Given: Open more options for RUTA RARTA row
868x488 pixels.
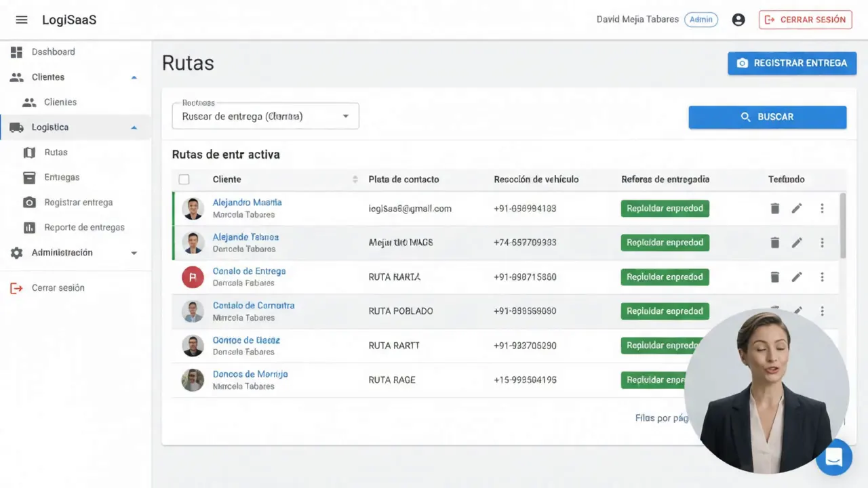Looking at the screenshot, I should tap(822, 277).
